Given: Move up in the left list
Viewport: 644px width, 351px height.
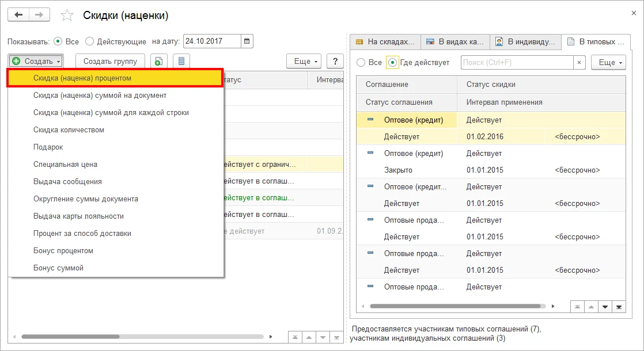Looking at the screenshot, I should coord(309,337).
